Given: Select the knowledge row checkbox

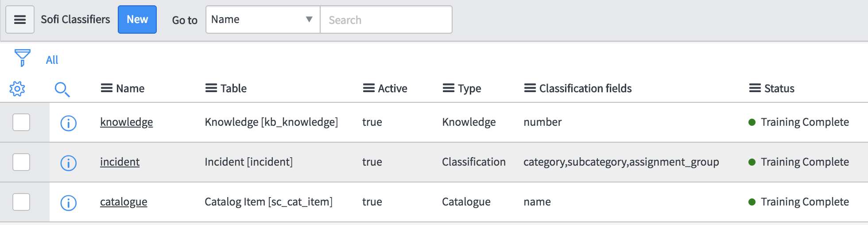Looking at the screenshot, I should [x=21, y=122].
